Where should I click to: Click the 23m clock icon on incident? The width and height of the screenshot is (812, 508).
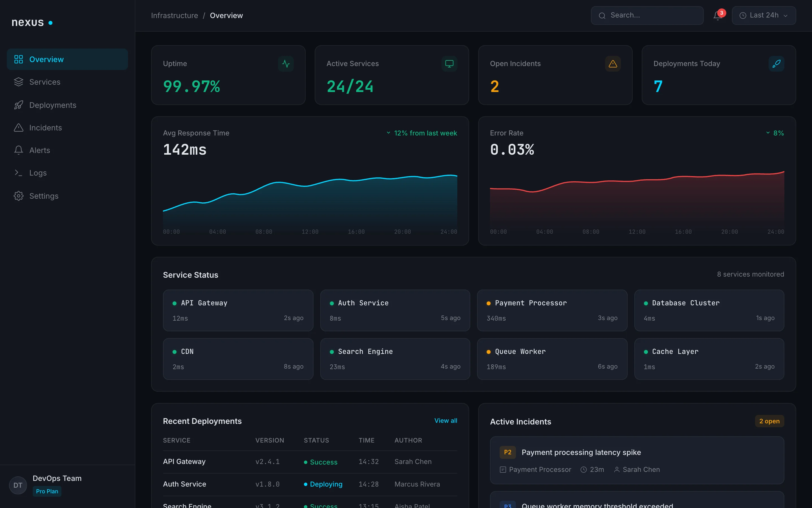click(584, 470)
